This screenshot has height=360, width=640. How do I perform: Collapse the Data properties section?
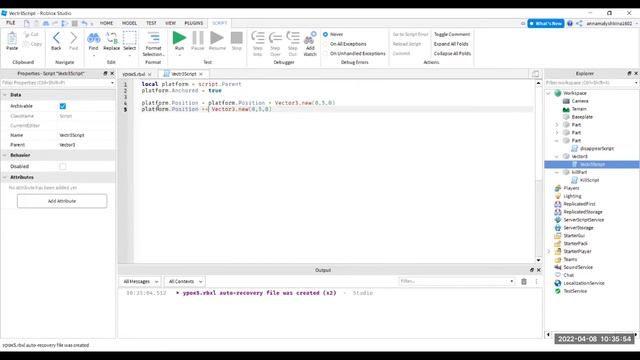pos(5,95)
